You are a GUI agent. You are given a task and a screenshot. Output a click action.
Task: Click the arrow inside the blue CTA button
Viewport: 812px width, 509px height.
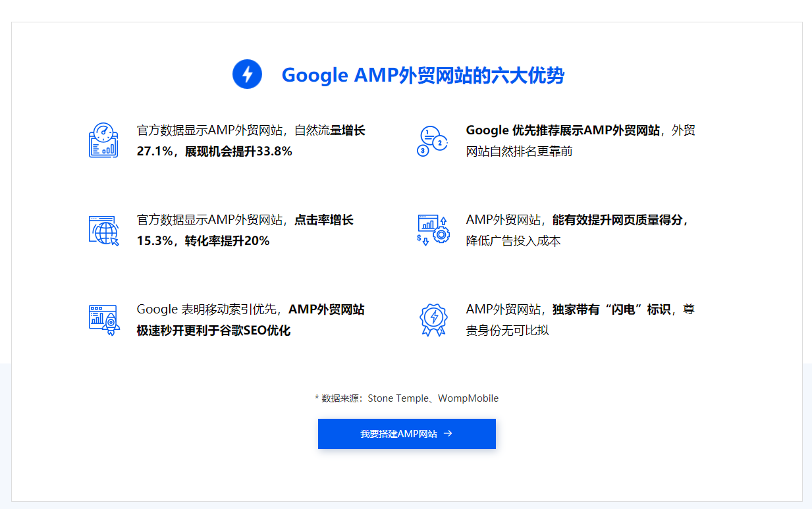448,434
